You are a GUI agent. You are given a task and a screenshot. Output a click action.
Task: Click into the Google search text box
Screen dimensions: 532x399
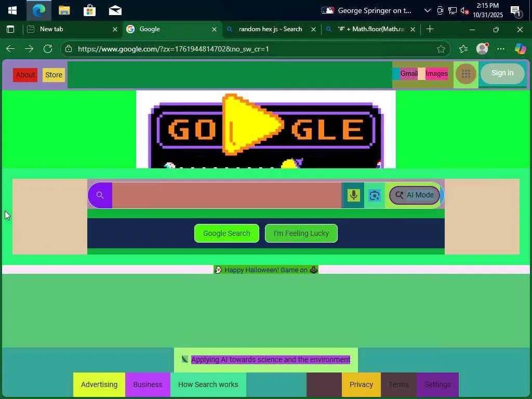[x=227, y=195]
